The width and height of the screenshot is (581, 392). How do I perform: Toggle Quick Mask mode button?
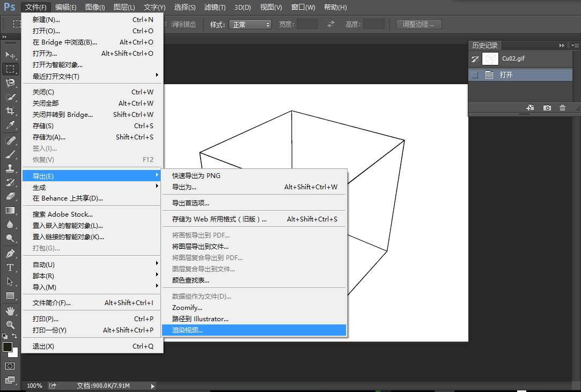(10, 366)
